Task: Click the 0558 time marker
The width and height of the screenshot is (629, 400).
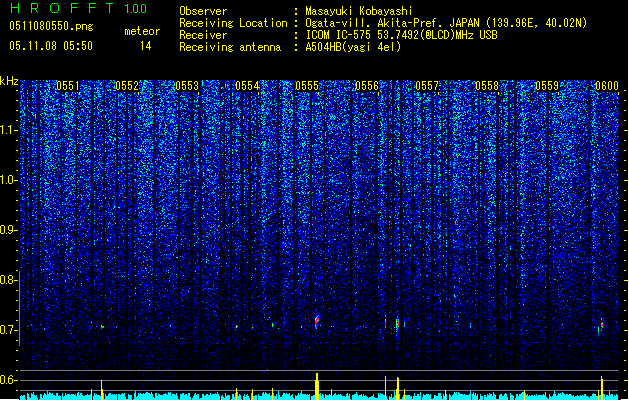Action: coord(487,86)
